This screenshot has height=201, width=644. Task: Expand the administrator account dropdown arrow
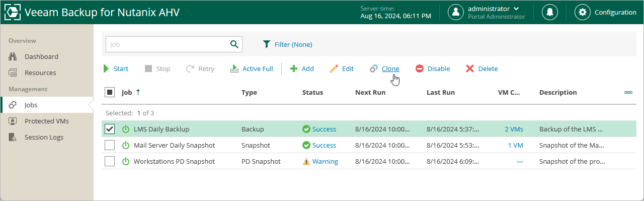tap(516, 9)
